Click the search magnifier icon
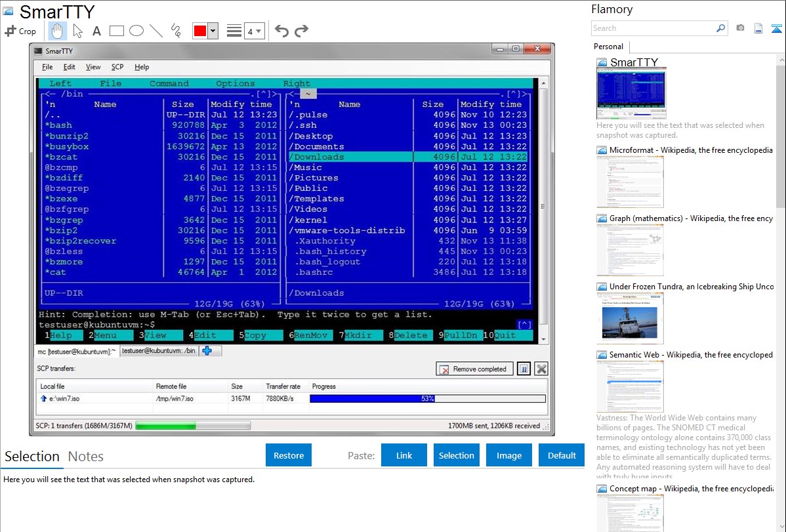Image resolution: width=786 pixels, height=532 pixels. click(x=721, y=28)
